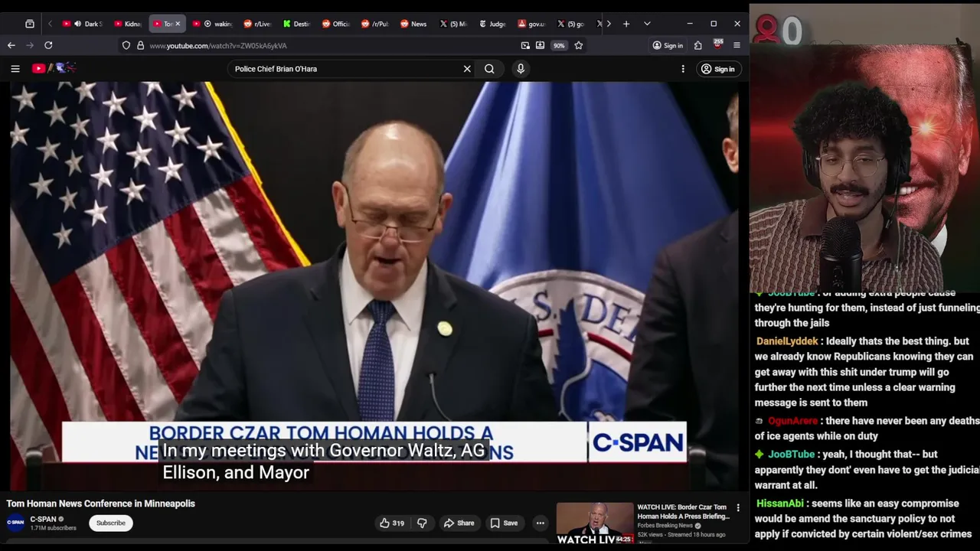Open the Firefox application menu
The width and height of the screenshot is (980, 551).
tap(737, 45)
